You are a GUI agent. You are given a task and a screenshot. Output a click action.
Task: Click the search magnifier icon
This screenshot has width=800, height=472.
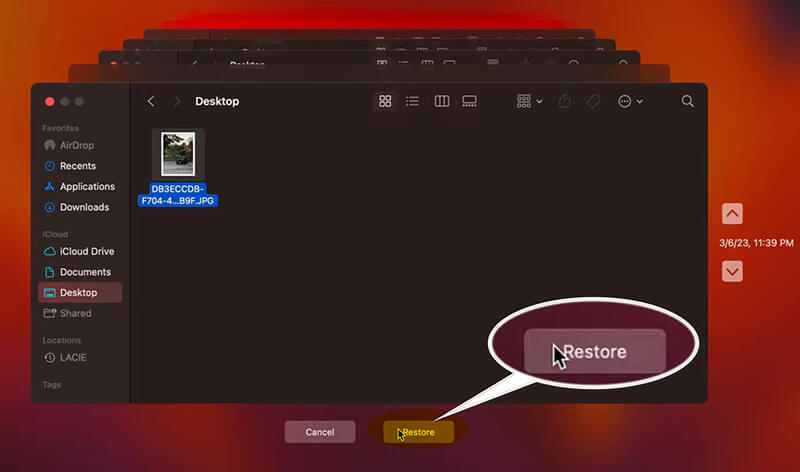[687, 101]
